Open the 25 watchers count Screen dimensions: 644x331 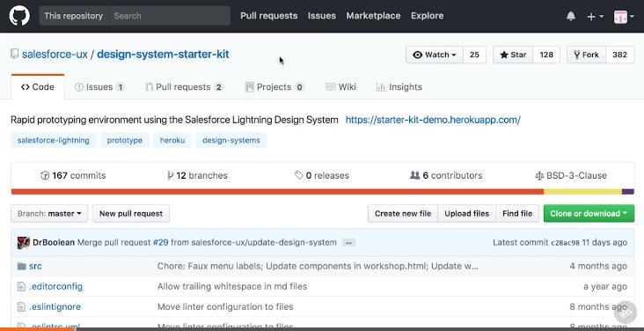coord(474,55)
